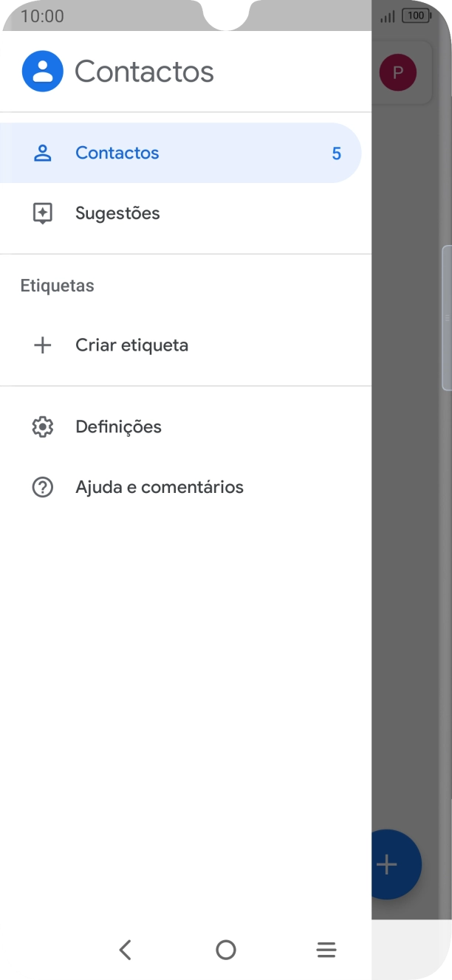Click the Criar etiqueta option

coord(131,345)
